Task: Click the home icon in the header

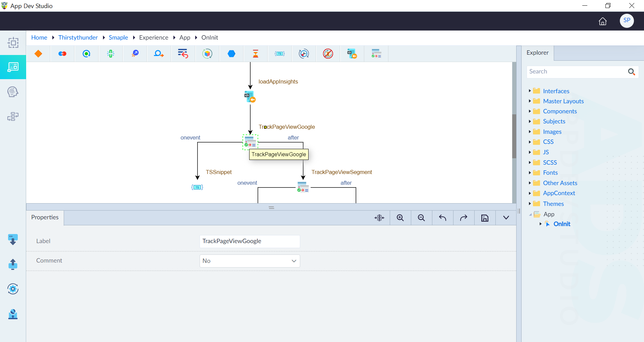Action: tap(603, 21)
